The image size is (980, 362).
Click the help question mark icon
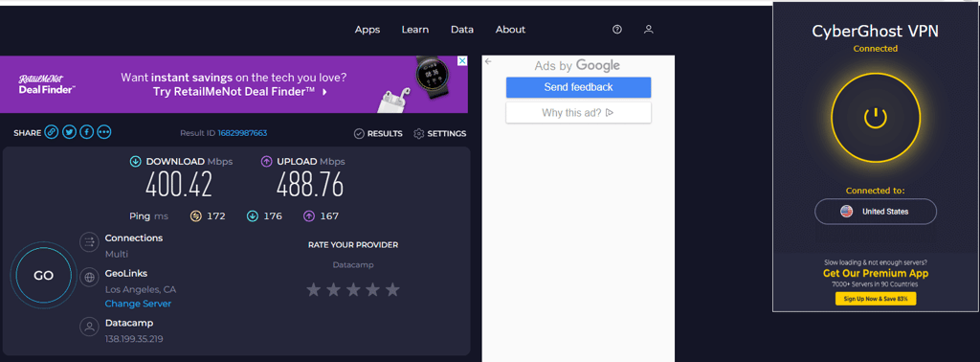point(617,30)
